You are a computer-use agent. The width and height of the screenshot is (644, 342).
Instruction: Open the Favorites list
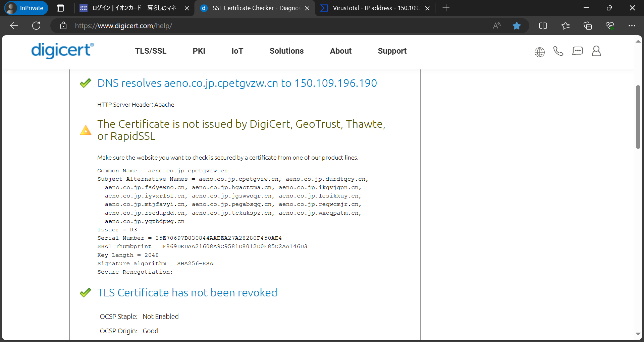pyautogui.click(x=566, y=26)
